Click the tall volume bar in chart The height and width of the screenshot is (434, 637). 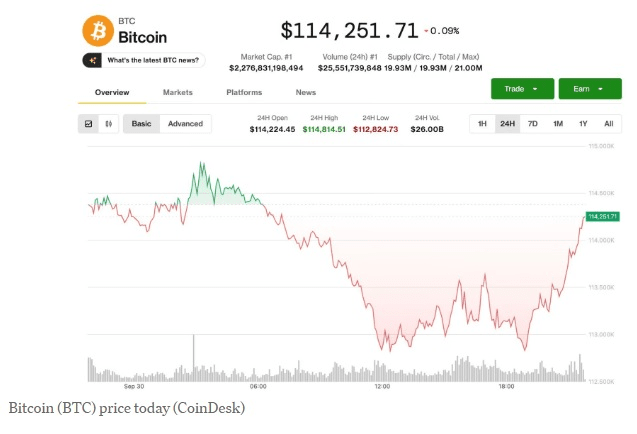193,358
